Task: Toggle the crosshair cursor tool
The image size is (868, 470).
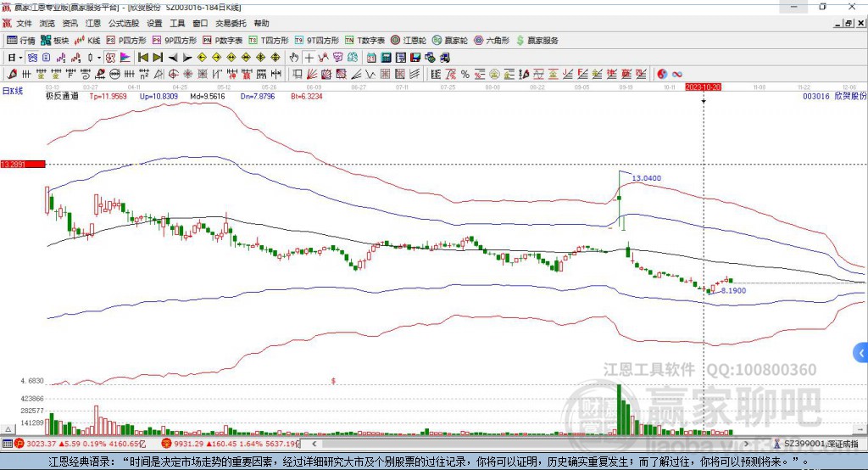Action: pos(309,58)
